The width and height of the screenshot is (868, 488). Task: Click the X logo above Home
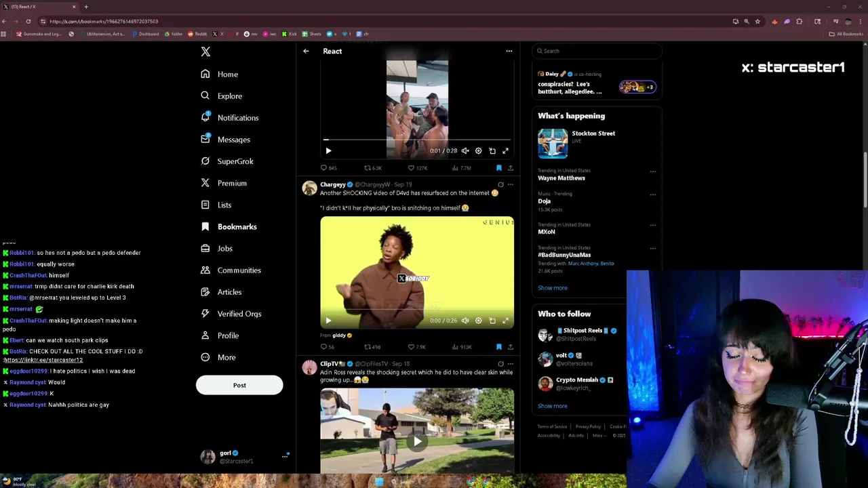(205, 52)
